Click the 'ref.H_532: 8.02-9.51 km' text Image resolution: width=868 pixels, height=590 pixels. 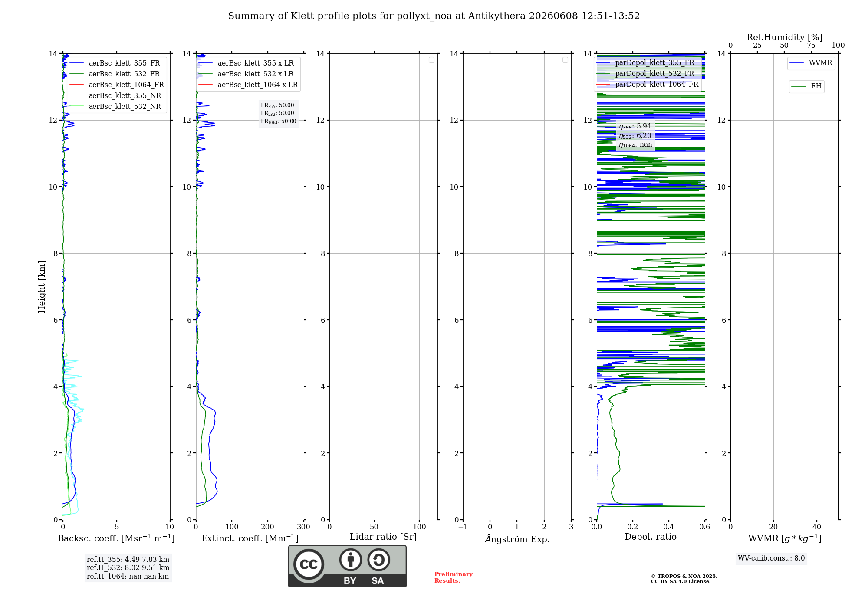coord(128,568)
